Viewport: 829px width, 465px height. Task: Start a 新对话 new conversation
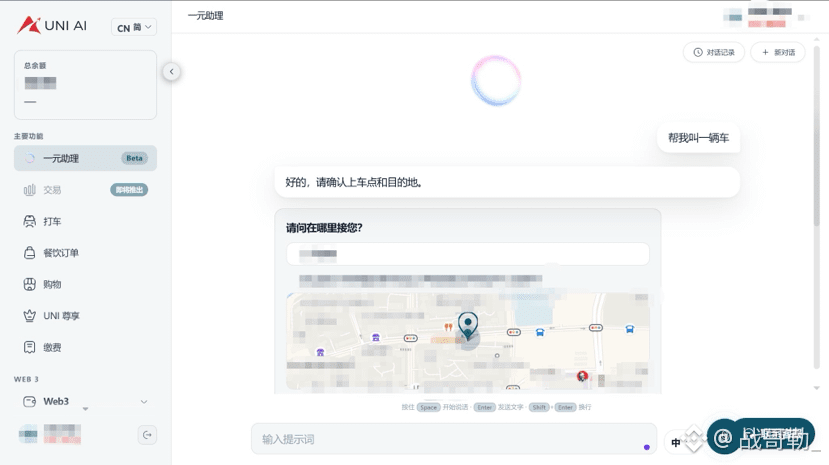pos(778,52)
